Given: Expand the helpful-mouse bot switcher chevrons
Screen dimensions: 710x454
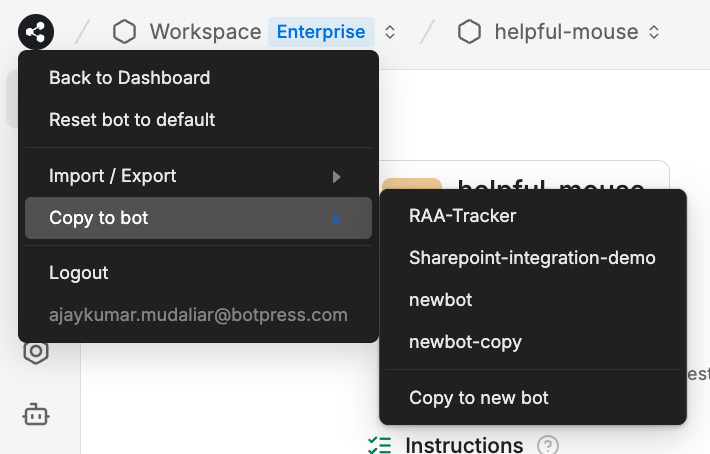Looking at the screenshot, I should click(x=654, y=32).
